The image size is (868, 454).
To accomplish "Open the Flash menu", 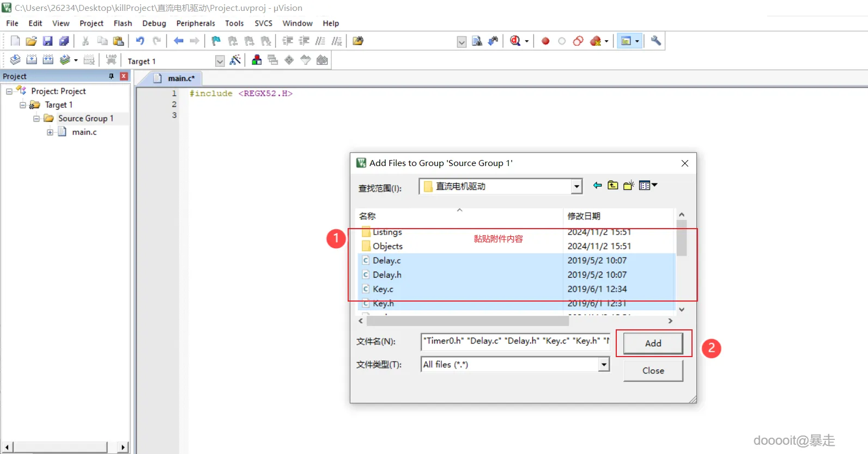I will [x=123, y=23].
